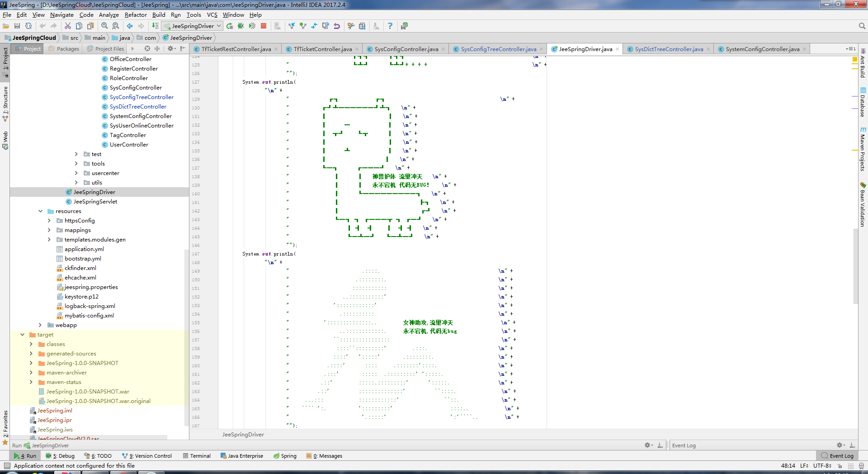The height and width of the screenshot is (474, 868).
Task: Click the Cut scissors icon
Action: click(68, 26)
